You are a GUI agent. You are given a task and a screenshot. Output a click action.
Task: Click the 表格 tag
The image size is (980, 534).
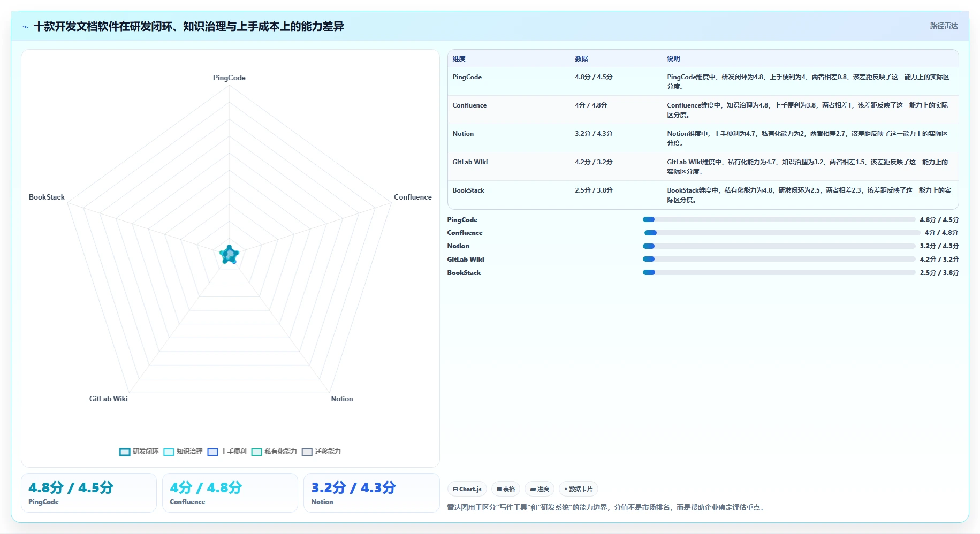(x=505, y=489)
